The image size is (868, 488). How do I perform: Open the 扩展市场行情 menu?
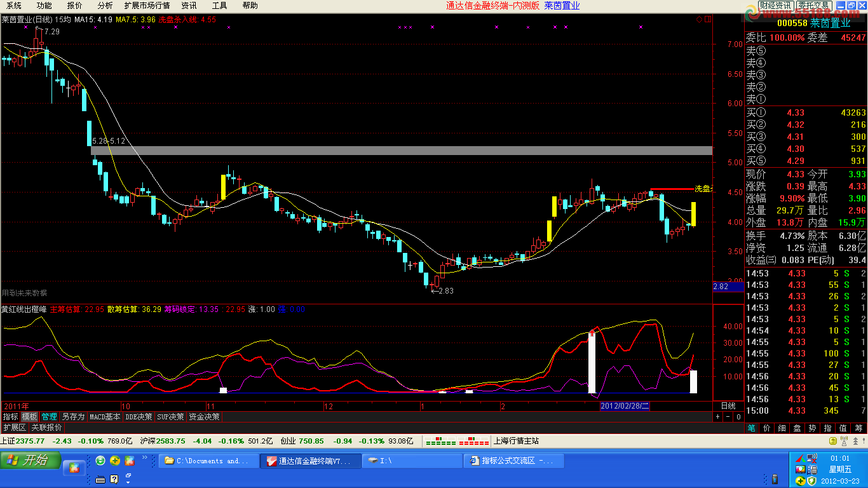point(147,6)
